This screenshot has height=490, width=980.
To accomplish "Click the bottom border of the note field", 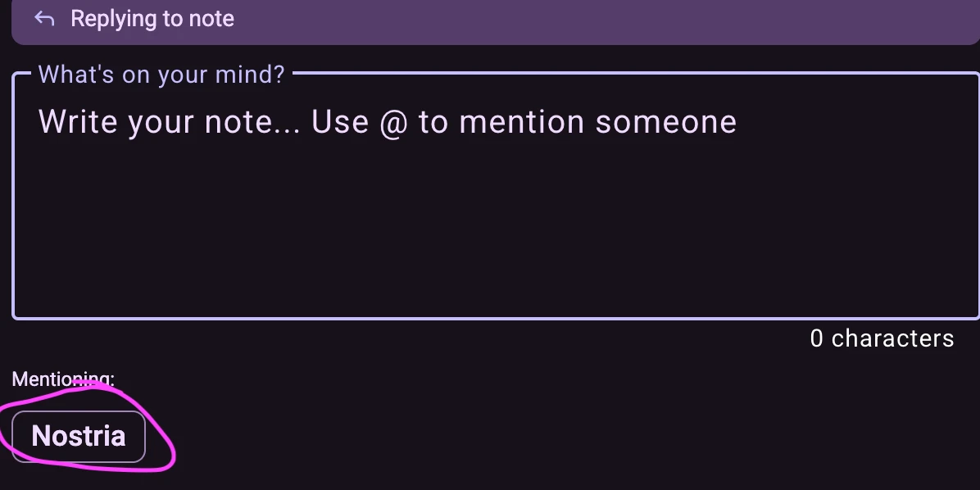I will pyautogui.click(x=495, y=317).
